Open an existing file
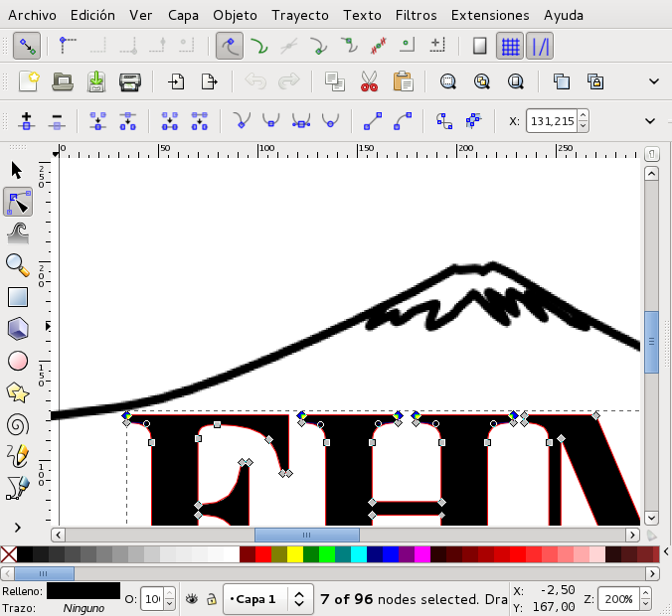The height and width of the screenshot is (616, 672). (x=63, y=81)
